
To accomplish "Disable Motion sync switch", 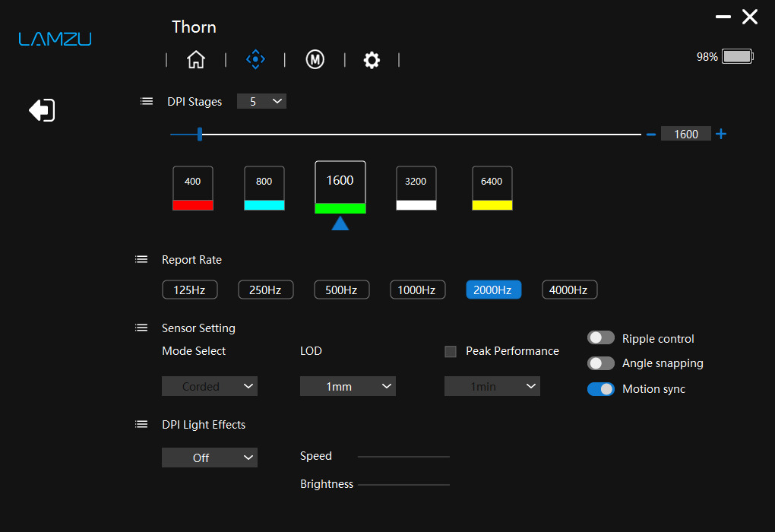I will 600,389.
